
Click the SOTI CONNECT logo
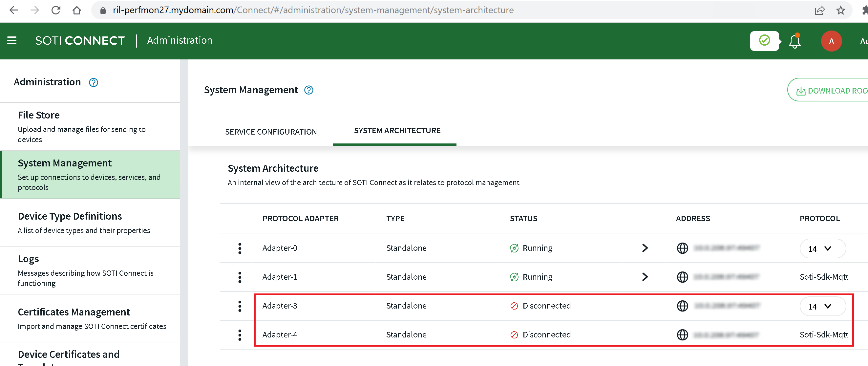tap(80, 41)
